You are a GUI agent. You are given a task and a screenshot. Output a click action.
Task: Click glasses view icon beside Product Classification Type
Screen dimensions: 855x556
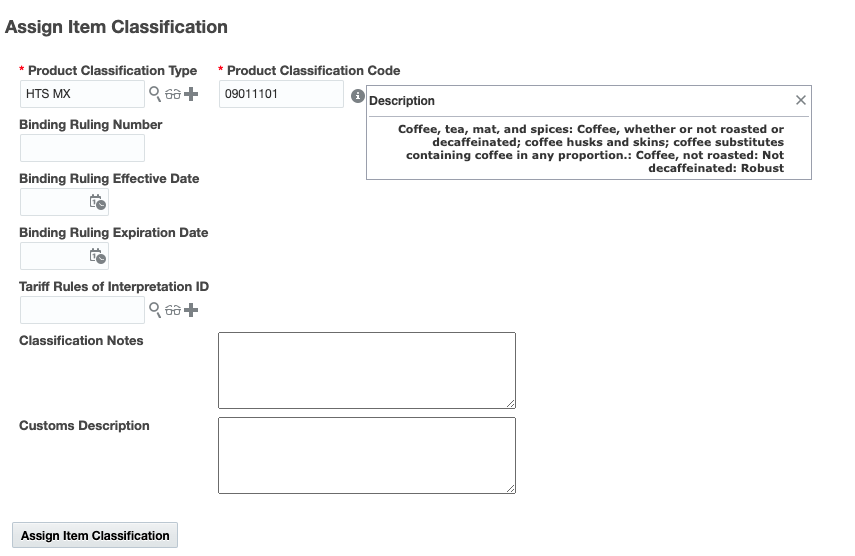(173, 94)
